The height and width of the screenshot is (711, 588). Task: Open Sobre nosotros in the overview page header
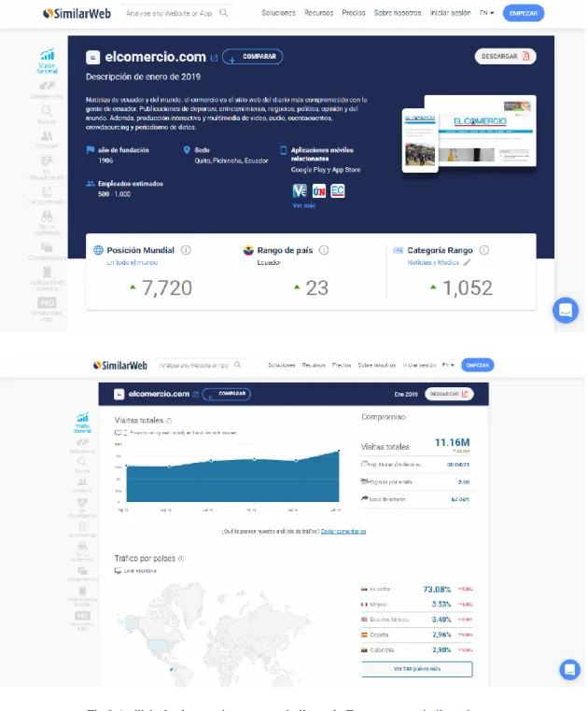pos(398,13)
